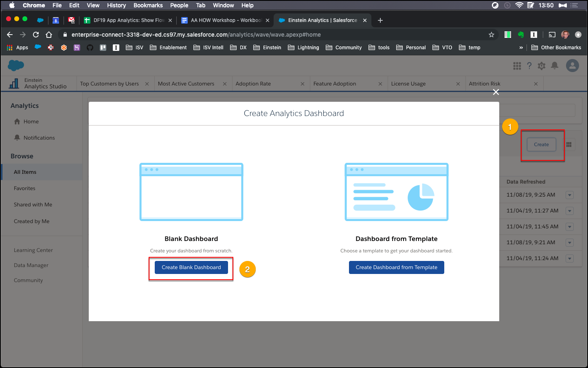
Task: Switch to Attrition Risk tab
Action: pos(485,84)
